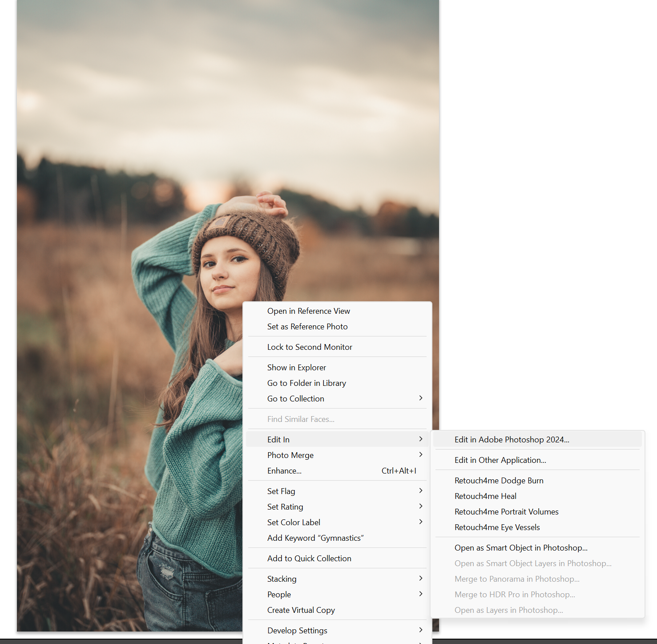Screen dimensions: 657x644
Task: Edit in Adobe Photoshop 2024
Action: [x=512, y=439]
